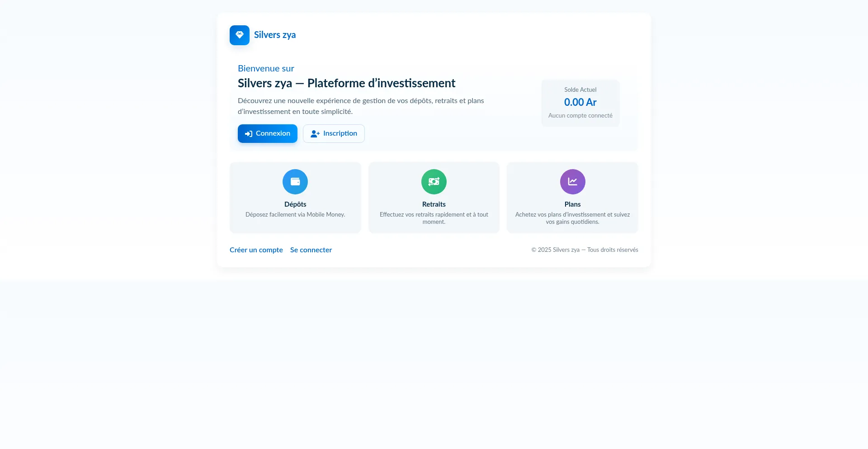
Task: Select the Retraits card title
Action: click(434, 204)
